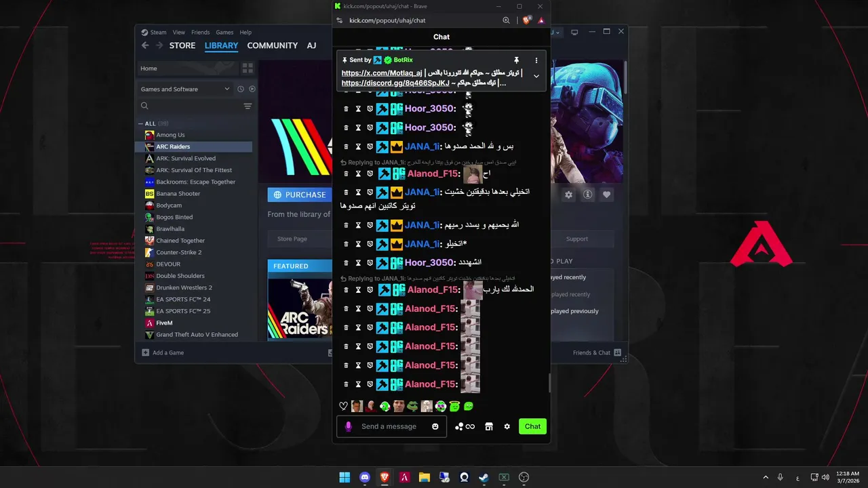The image size is (868, 488).
Task: Open Steam library filter options icon
Action: point(248,106)
